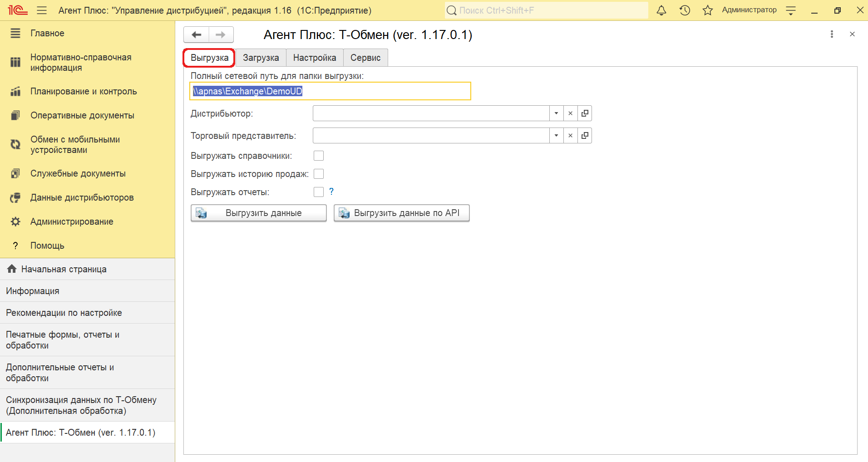This screenshot has height=462, width=868.
Task: Clear the Дистрибьютор field with X
Action: [571, 113]
